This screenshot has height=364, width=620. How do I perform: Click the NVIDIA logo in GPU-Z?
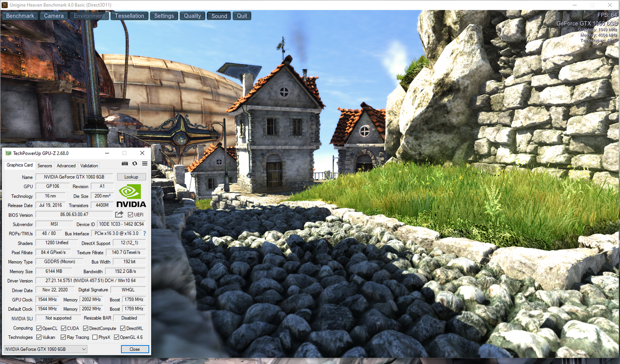[131, 196]
